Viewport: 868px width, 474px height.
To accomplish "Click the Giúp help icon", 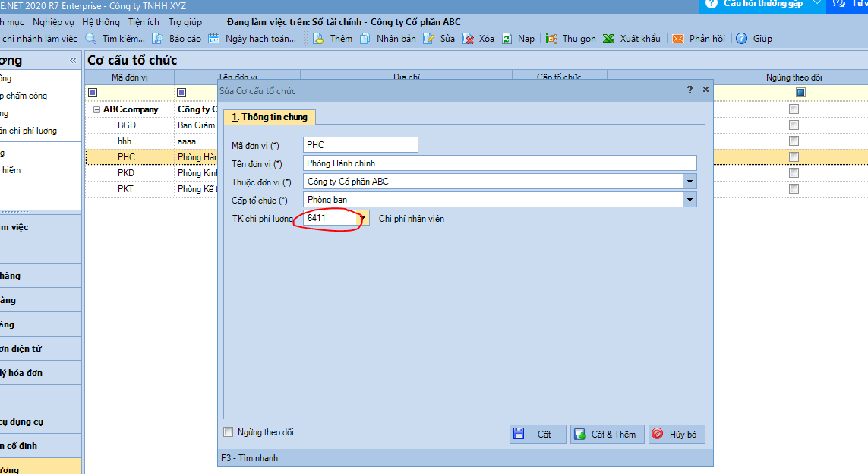I will tap(741, 39).
